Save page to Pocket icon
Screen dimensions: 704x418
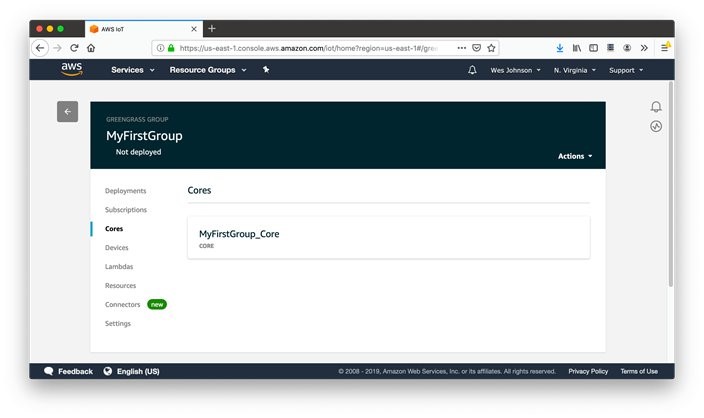click(476, 48)
